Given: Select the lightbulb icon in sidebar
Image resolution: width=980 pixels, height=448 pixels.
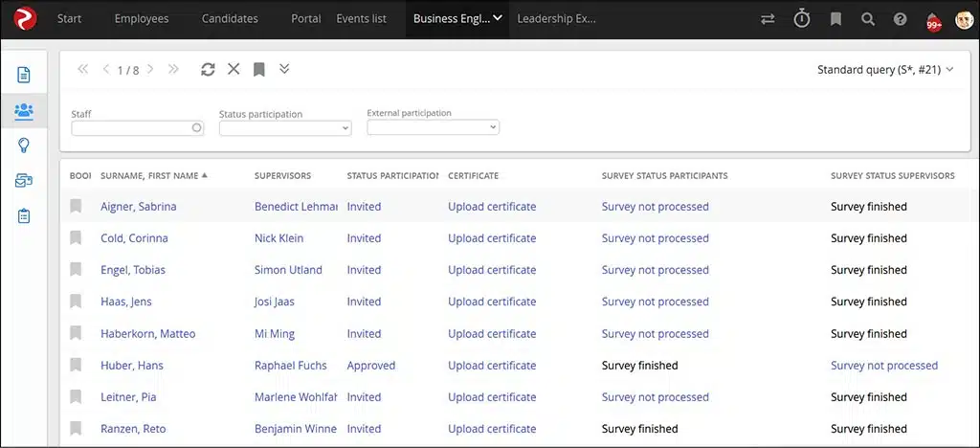Looking at the screenshot, I should [24, 146].
